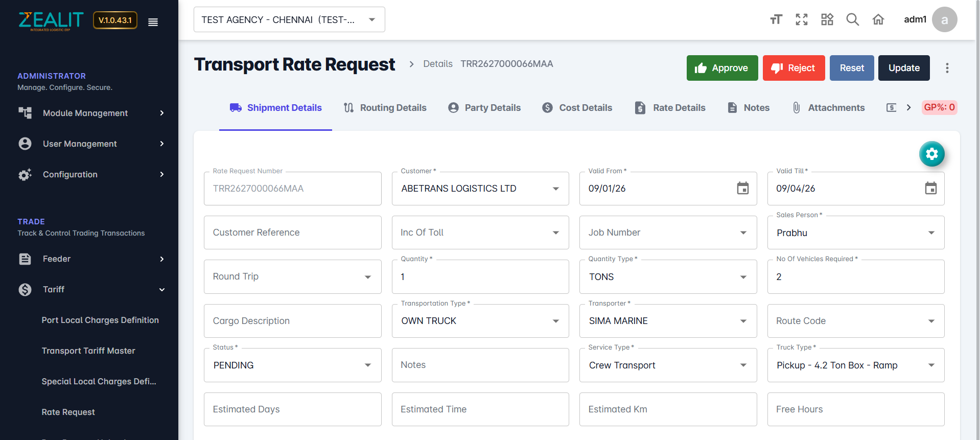Collapse the Tariff sidebar section

click(162, 290)
